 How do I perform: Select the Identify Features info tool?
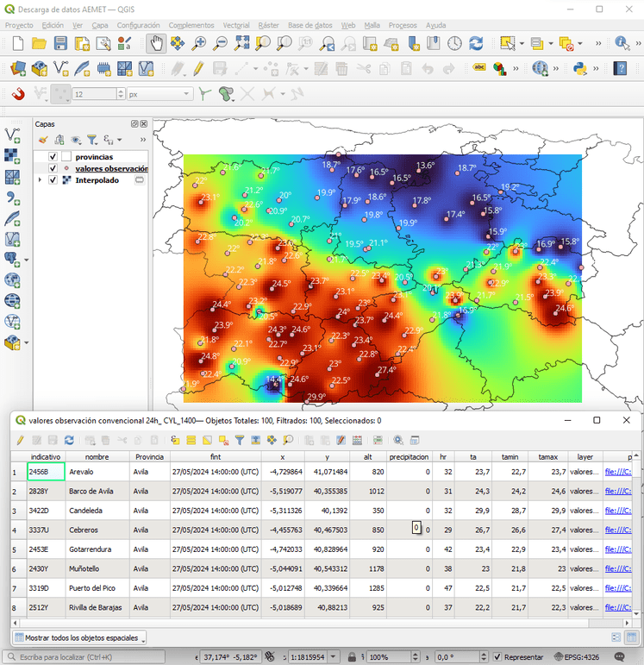(622, 43)
